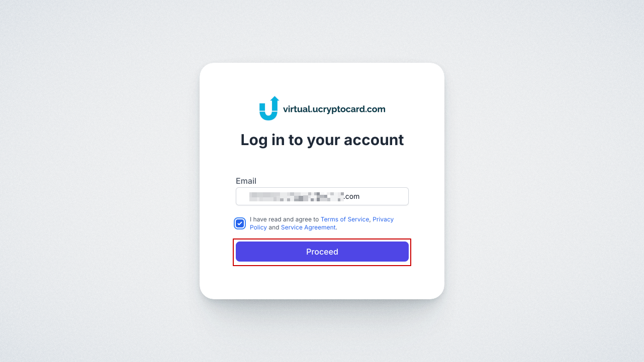The image size is (644, 362).
Task: Open the Service Agreement link
Action: click(x=308, y=227)
